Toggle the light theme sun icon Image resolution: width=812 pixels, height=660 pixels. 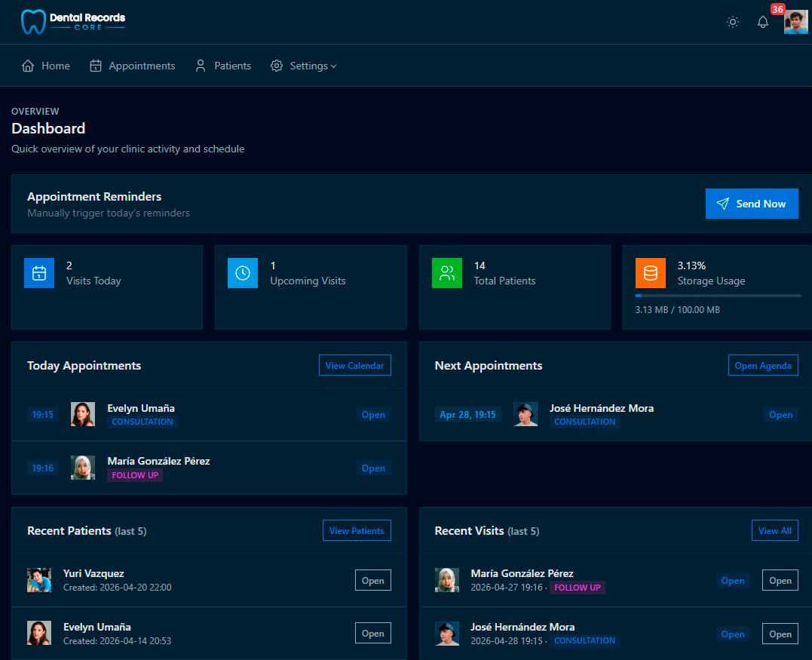point(732,22)
